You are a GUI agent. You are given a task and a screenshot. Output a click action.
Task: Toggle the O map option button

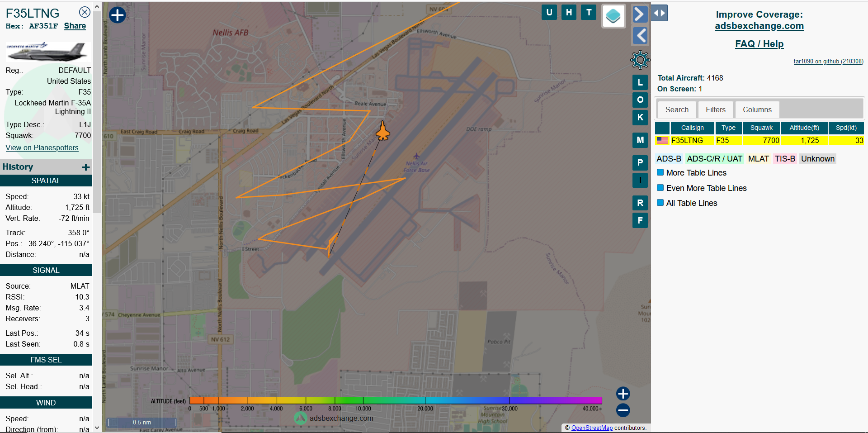point(640,100)
